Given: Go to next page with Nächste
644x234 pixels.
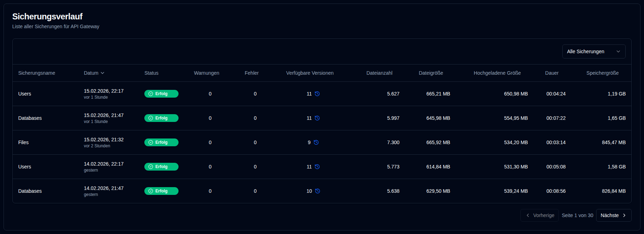Looking at the screenshot, I should tap(613, 215).
